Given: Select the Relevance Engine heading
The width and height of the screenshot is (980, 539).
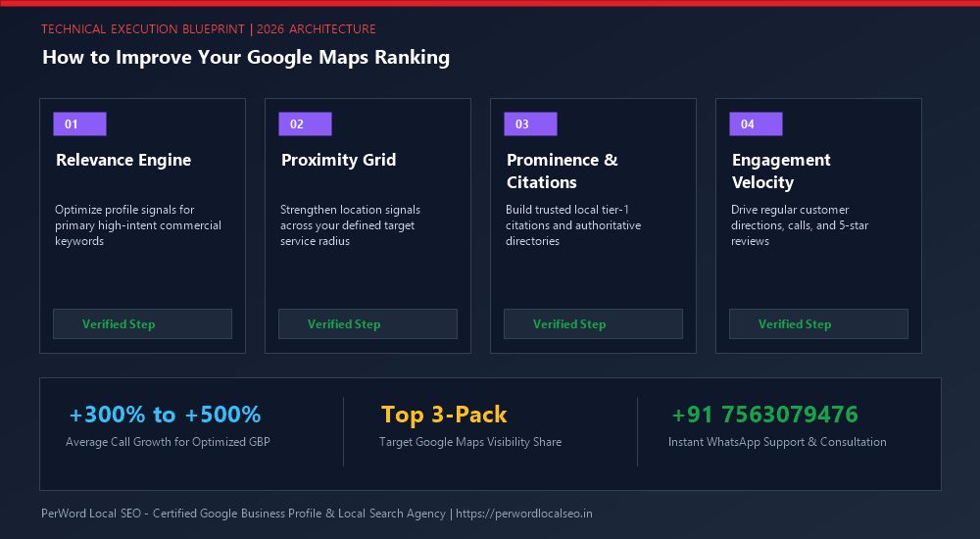Looking at the screenshot, I should click(123, 160).
